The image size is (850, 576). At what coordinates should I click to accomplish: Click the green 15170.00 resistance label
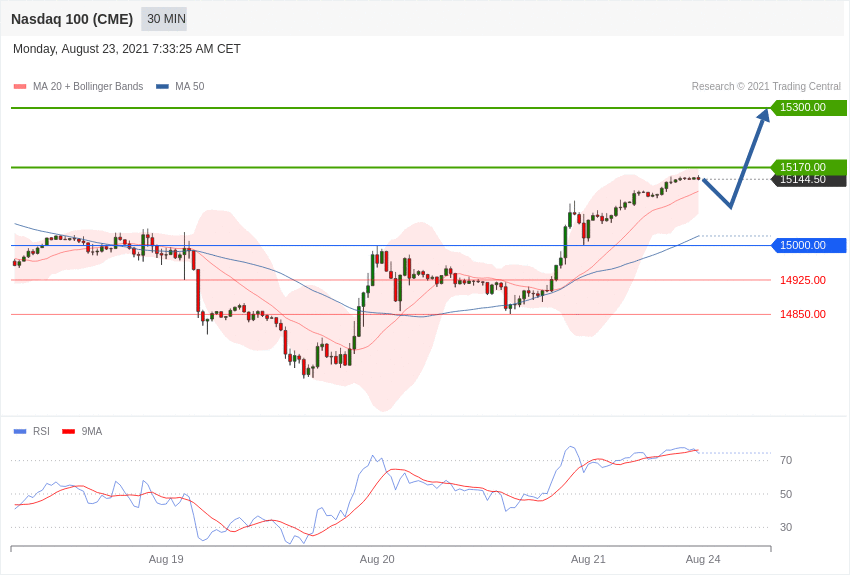pyautogui.click(x=808, y=167)
